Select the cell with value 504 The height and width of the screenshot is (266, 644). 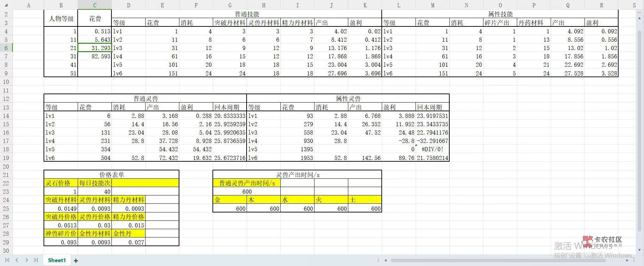[x=95, y=158]
